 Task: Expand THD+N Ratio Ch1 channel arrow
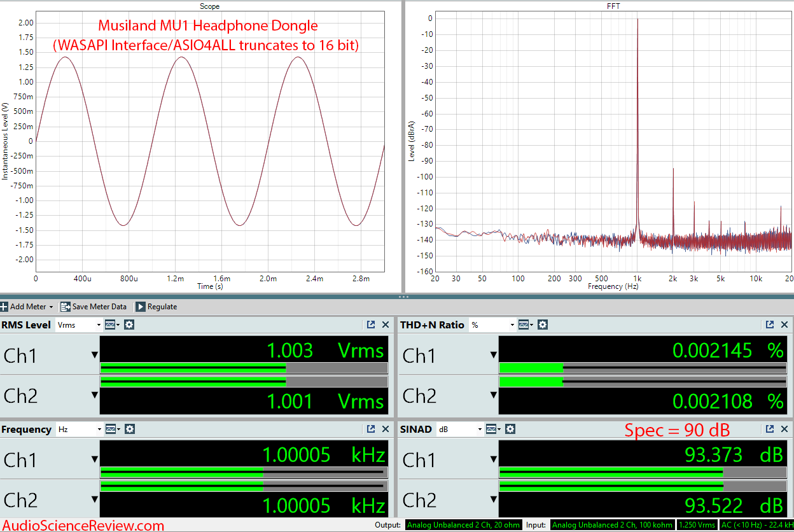pos(494,355)
